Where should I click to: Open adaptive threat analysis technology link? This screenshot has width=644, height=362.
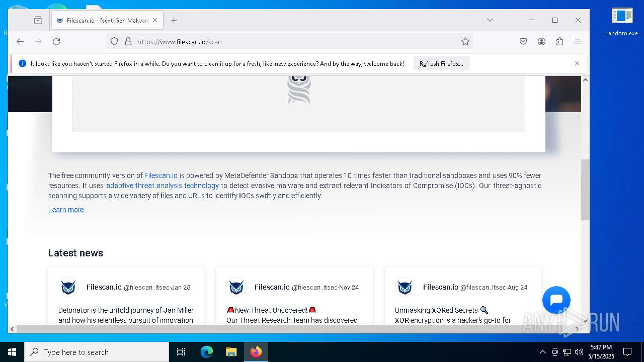click(163, 186)
